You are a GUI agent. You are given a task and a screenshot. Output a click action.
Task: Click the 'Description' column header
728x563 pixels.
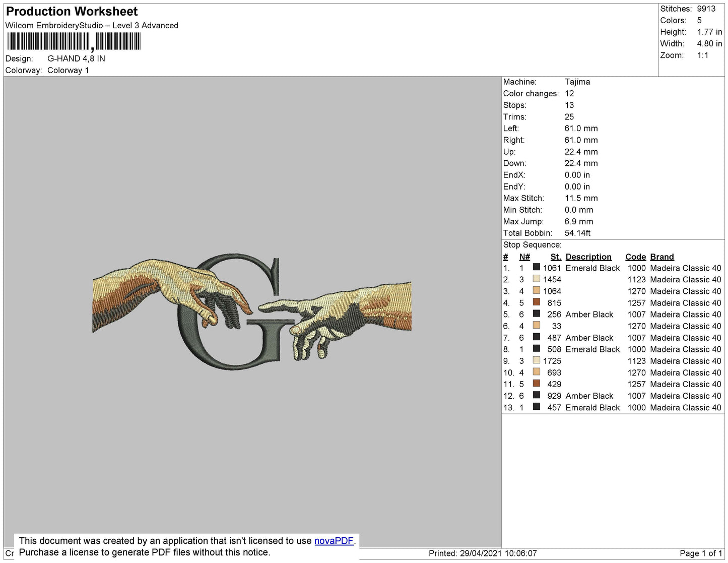coord(588,257)
